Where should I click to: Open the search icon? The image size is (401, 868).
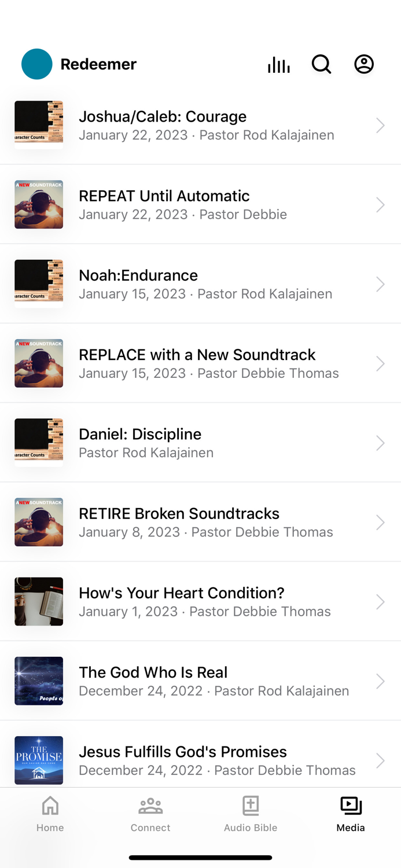pyautogui.click(x=321, y=64)
